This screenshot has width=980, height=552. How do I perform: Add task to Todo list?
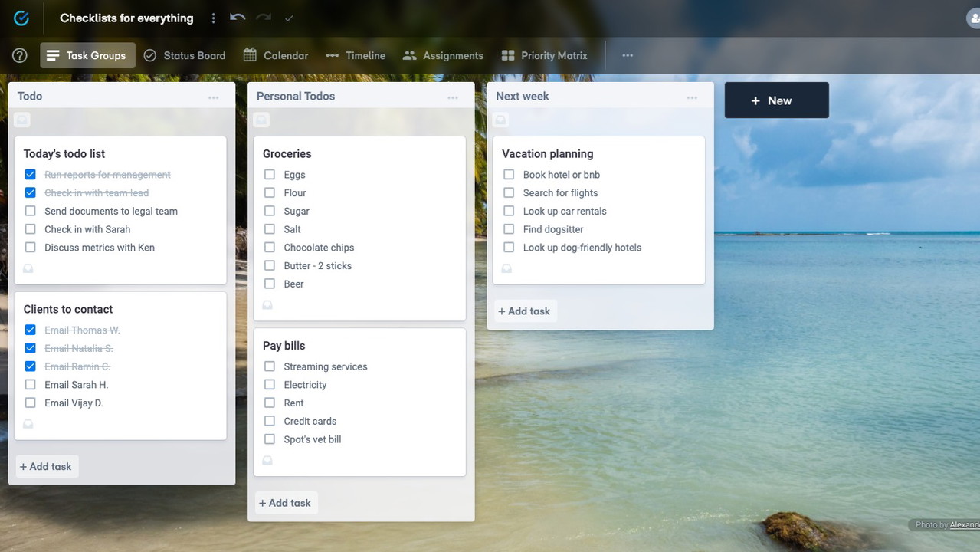[x=46, y=466]
